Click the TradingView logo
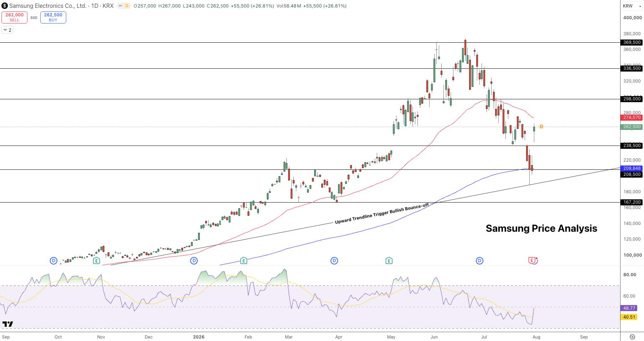 pyautogui.click(x=8, y=324)
